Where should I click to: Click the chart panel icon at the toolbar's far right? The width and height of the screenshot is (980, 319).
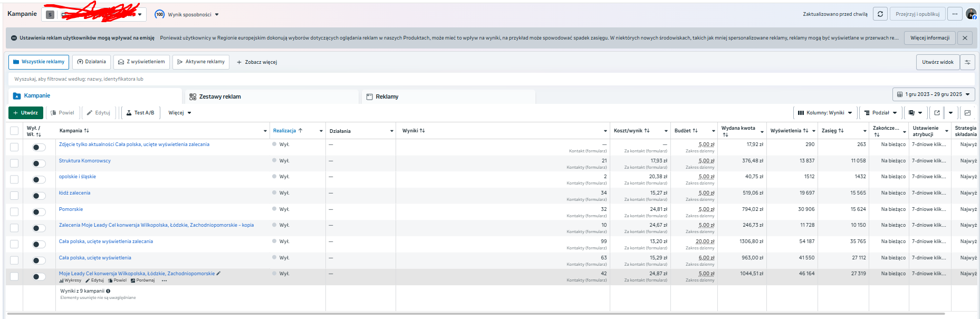(x=967, y=113)
